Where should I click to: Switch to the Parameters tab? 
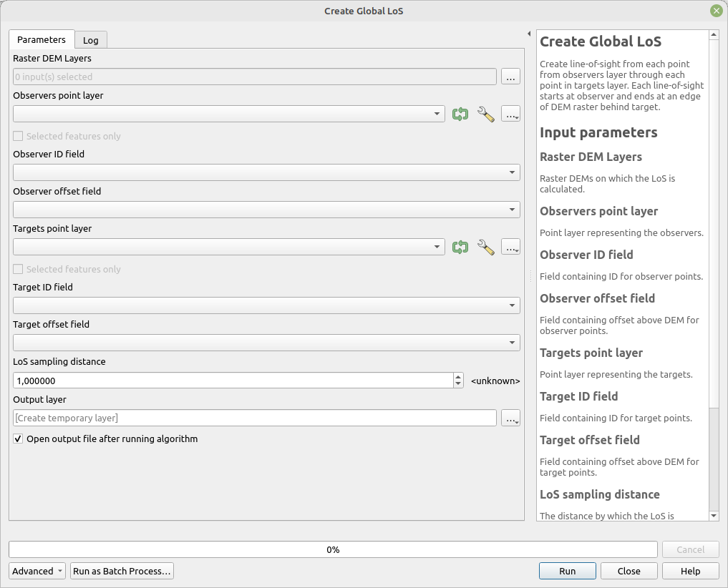[x=41, y=40]
